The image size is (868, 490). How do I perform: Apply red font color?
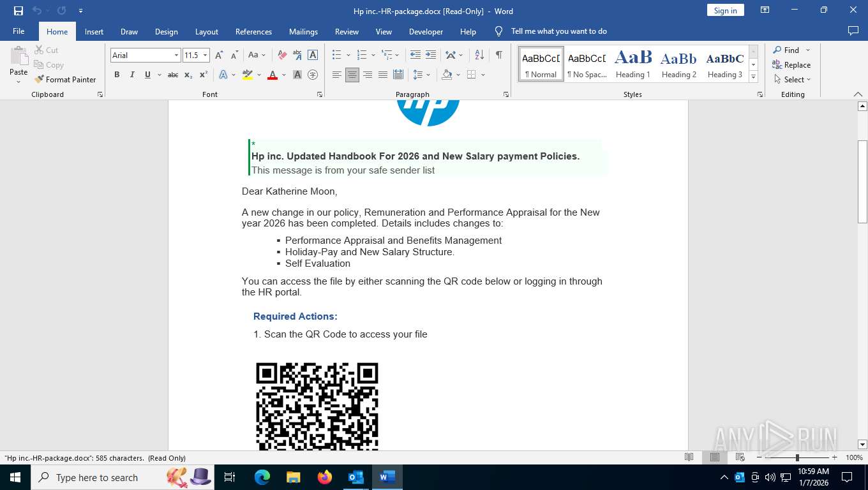[273, 75]
